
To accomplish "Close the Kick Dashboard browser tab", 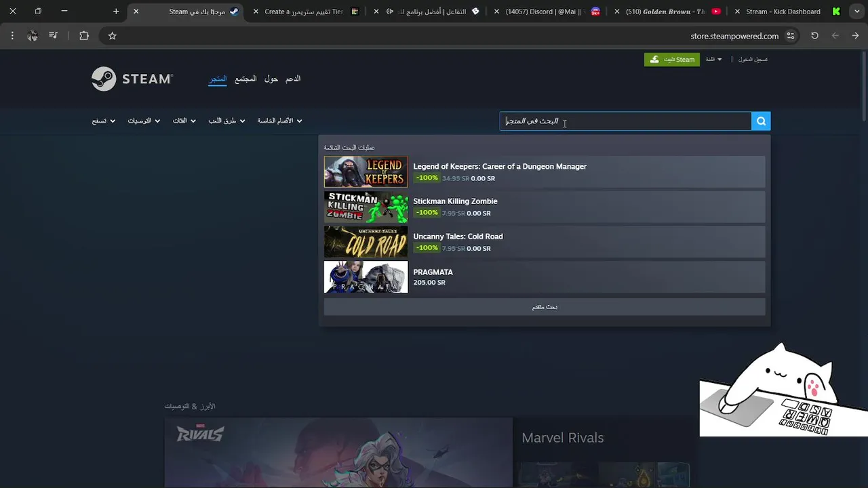I will tap(737, 12).
